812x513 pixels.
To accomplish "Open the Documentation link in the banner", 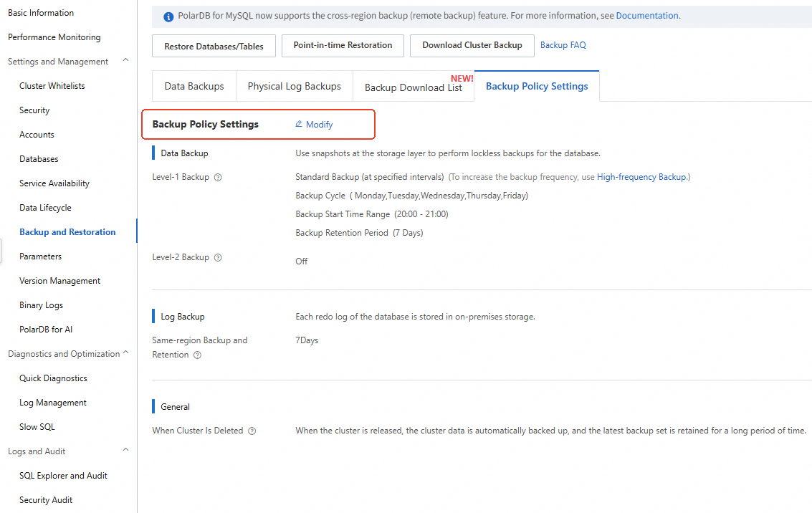I will [646, 16].
